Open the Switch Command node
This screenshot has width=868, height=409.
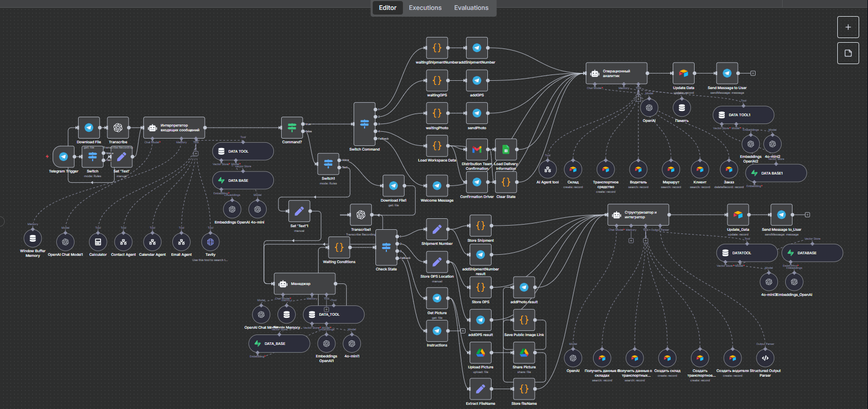click(364, 124)
